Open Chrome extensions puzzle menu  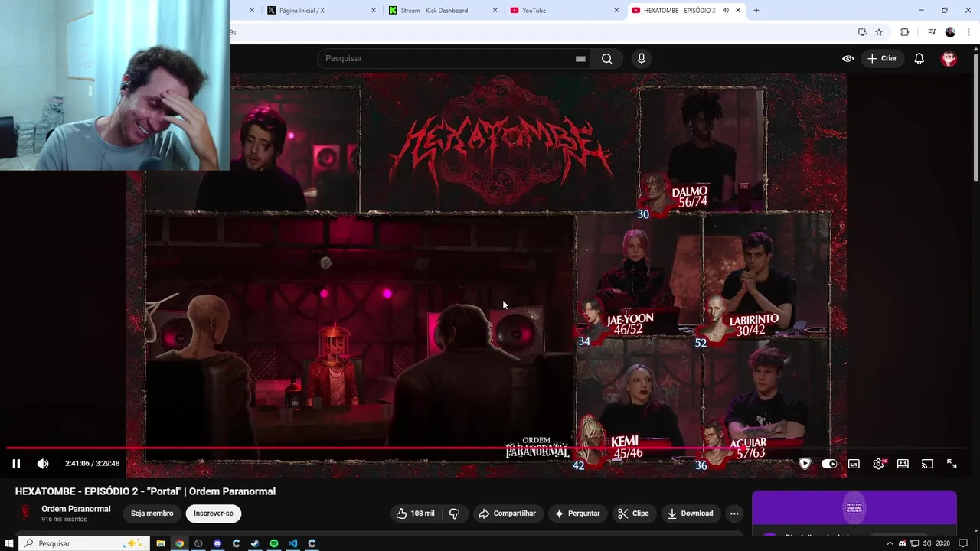click(x=904, y=32)
